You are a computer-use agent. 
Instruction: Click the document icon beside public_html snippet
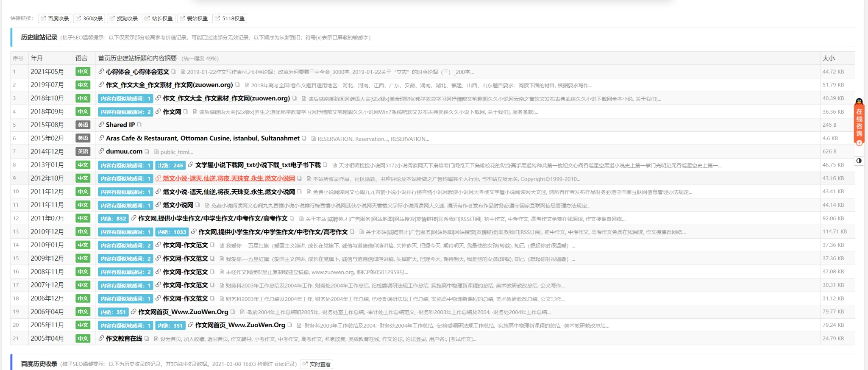click(x=156, y=152)
